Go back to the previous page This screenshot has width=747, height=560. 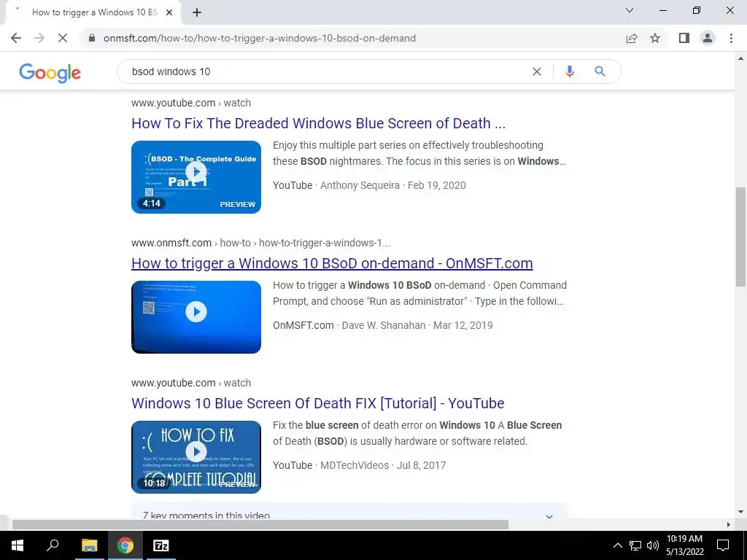(16, 38)
